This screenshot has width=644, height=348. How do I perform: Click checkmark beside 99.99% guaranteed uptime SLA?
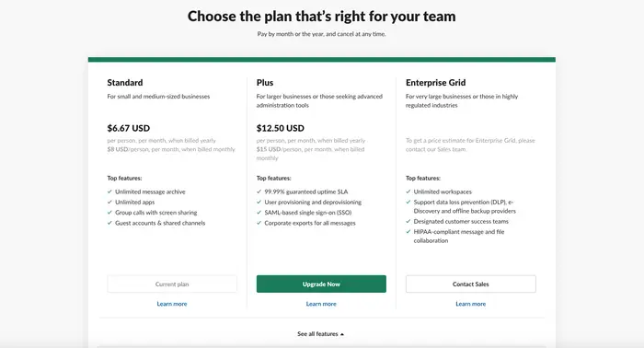point(259,191)
